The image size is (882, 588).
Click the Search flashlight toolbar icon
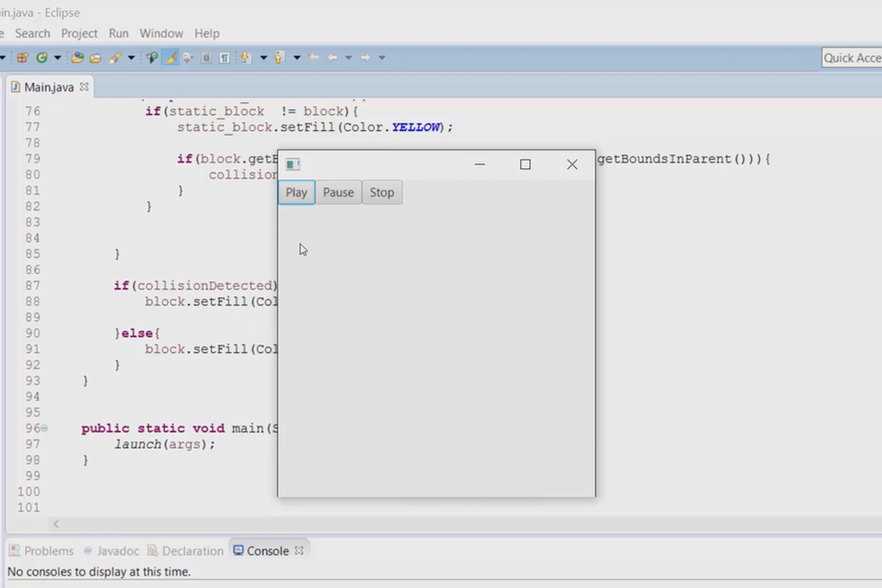click(x=115, y=57)
